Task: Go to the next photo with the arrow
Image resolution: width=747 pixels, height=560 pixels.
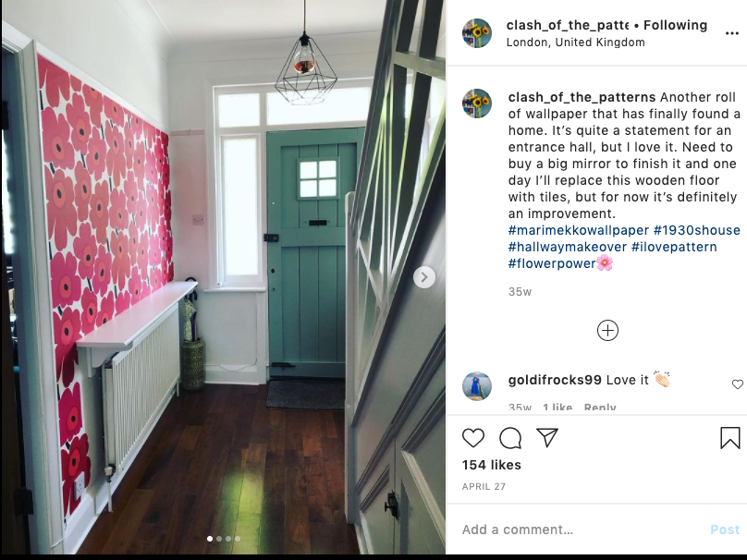Action: coord(424,277)
